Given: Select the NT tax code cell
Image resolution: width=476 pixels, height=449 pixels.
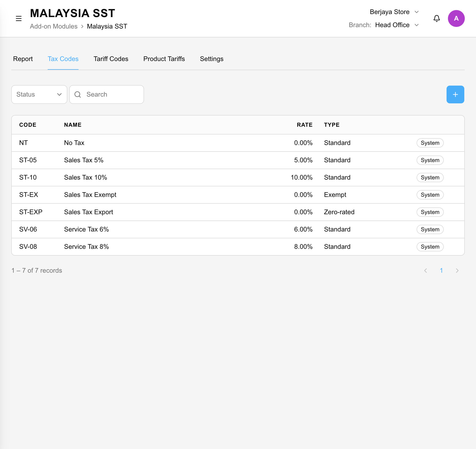Looking at the screenshot, I should [x=23, y=143].
